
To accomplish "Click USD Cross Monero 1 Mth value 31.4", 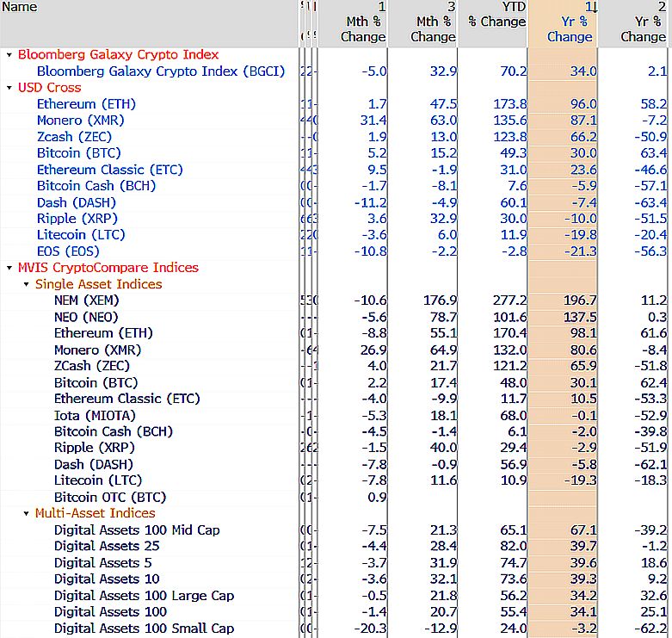I will 373,121.
